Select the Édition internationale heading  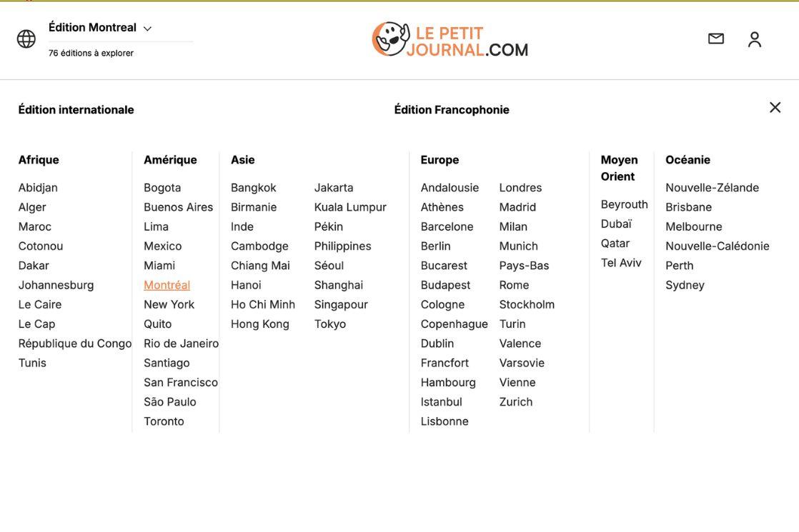76,110
